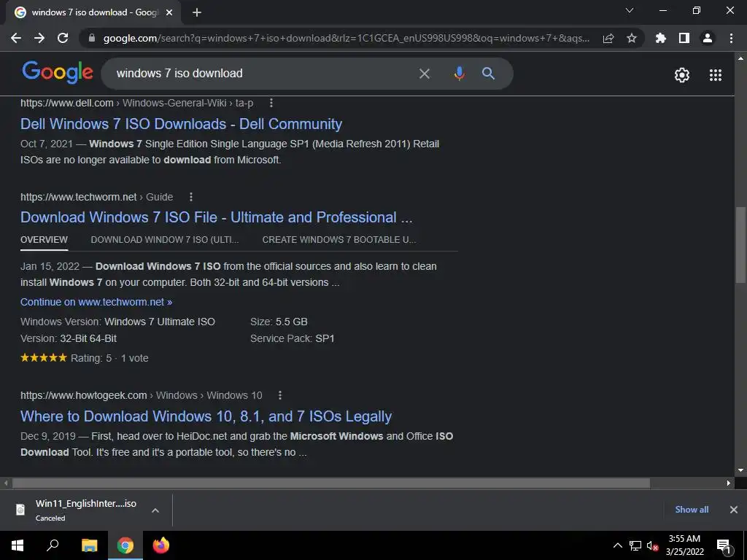Click the address bar URL
747x560 pixels.
(x=347, y=38)
